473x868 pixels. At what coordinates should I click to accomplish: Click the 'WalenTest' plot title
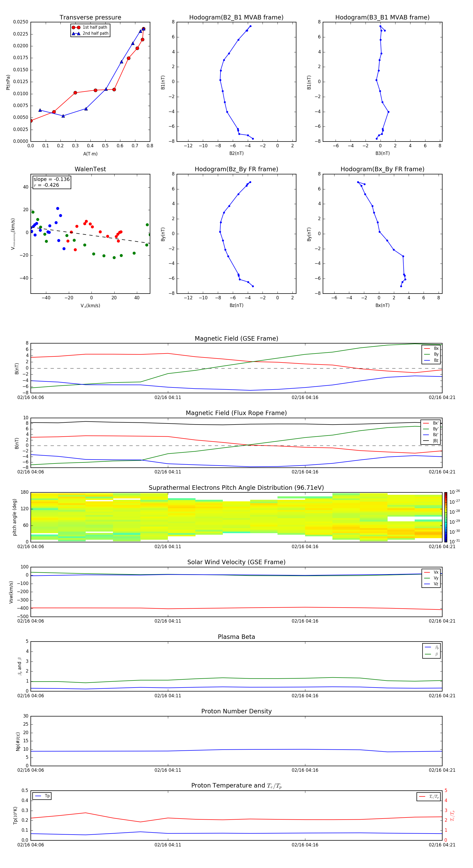90,169
